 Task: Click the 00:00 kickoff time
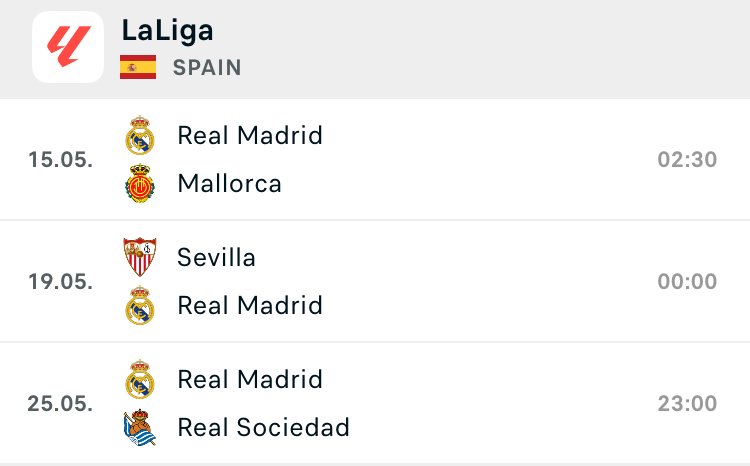tap(687, 281)
